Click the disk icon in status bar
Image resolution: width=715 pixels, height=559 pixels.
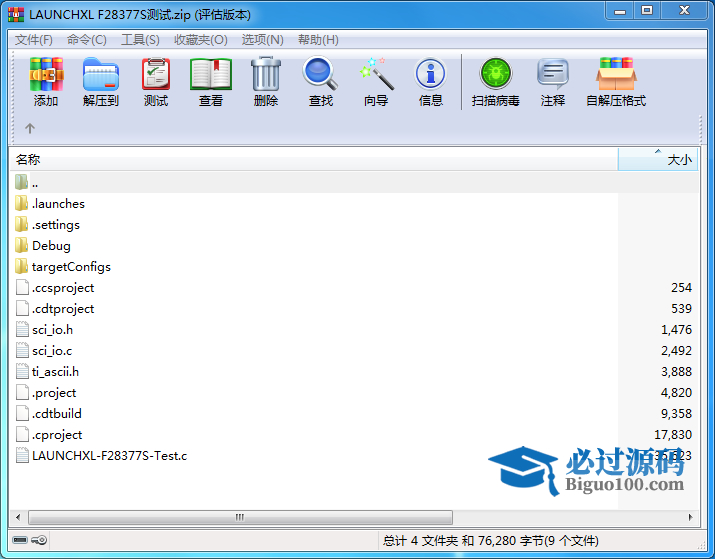(x=20, y=540)
